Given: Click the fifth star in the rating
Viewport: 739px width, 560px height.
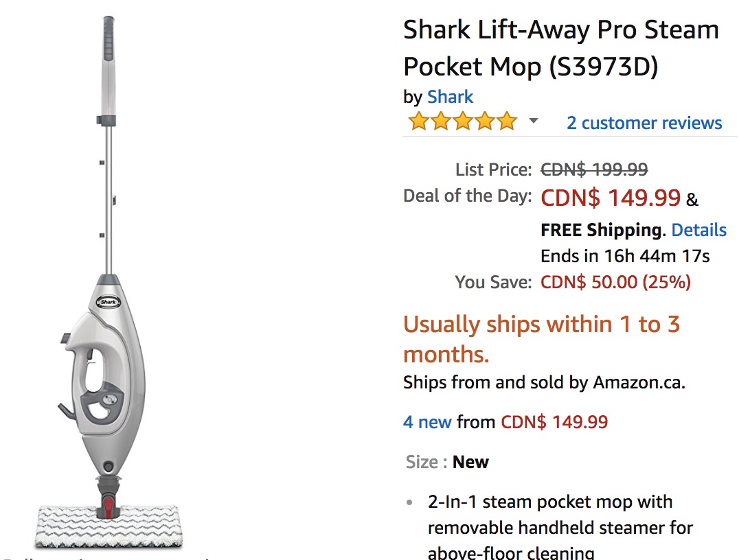Looking at the screenshot, I should click(x=507, y=122).
